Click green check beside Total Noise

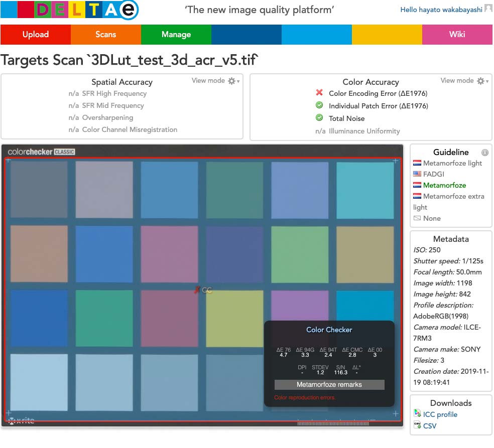click(x=319, y=118)
